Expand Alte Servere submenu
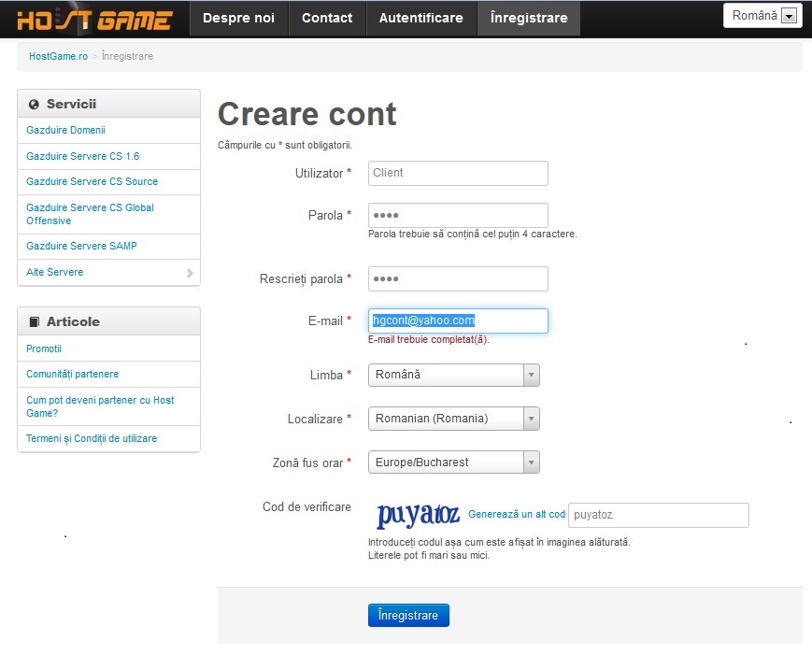 pyautogui.click(x=108, y=272)
